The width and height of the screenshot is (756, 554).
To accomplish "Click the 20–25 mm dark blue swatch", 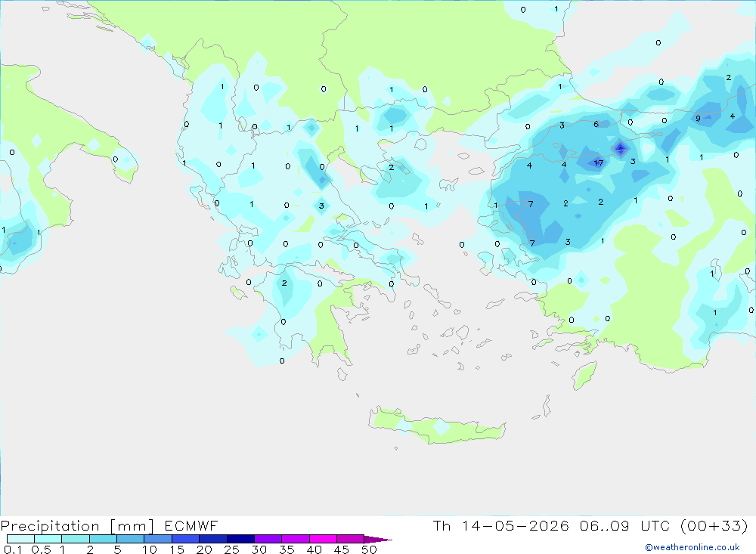I will coord(213,539).
